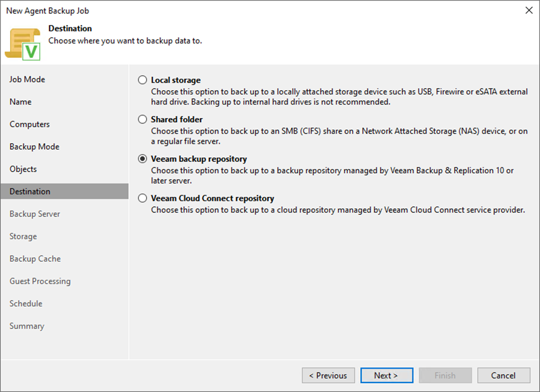Viewport: 540px width, 392px height.
Task: Jump to the Storage step
Action: [23, 237]
